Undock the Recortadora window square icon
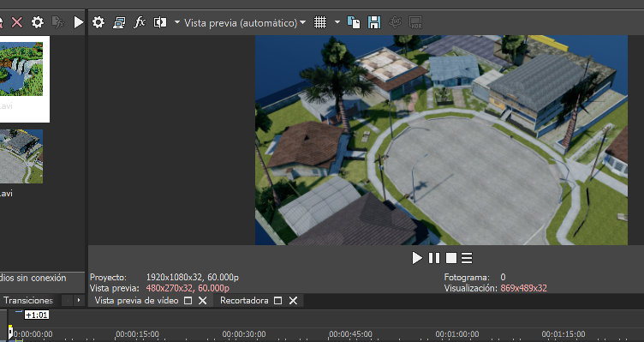Image resolution: width=644 pixels, height=342 pixels. point(278,301)
